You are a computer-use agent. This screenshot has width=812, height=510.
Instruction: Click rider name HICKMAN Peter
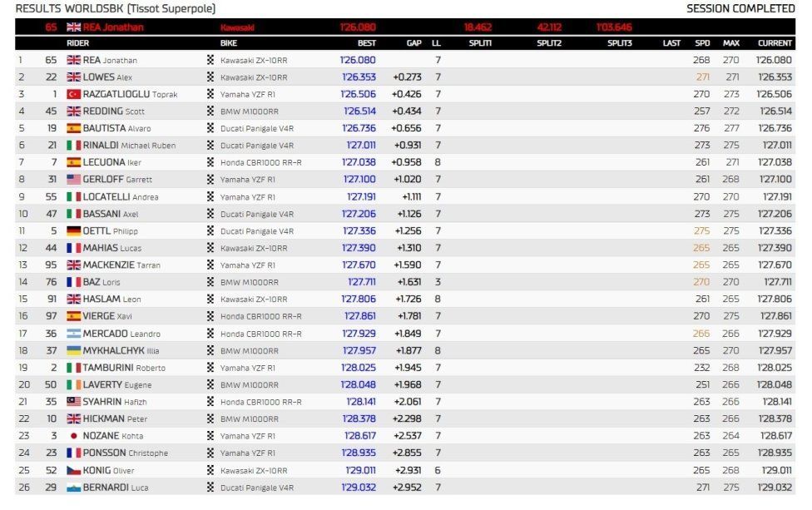(x=115, y=418)
